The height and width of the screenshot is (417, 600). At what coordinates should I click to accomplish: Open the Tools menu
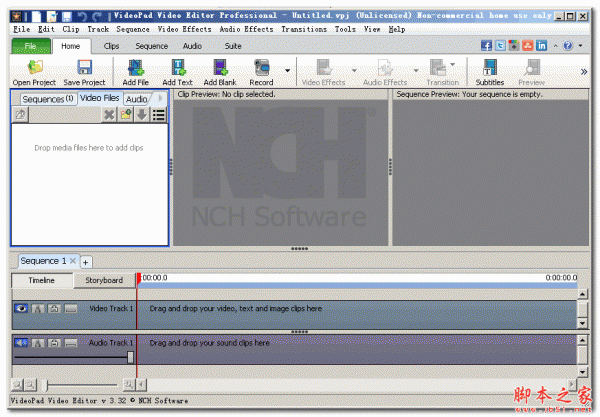pyautogui.click(x=345, y=29)
